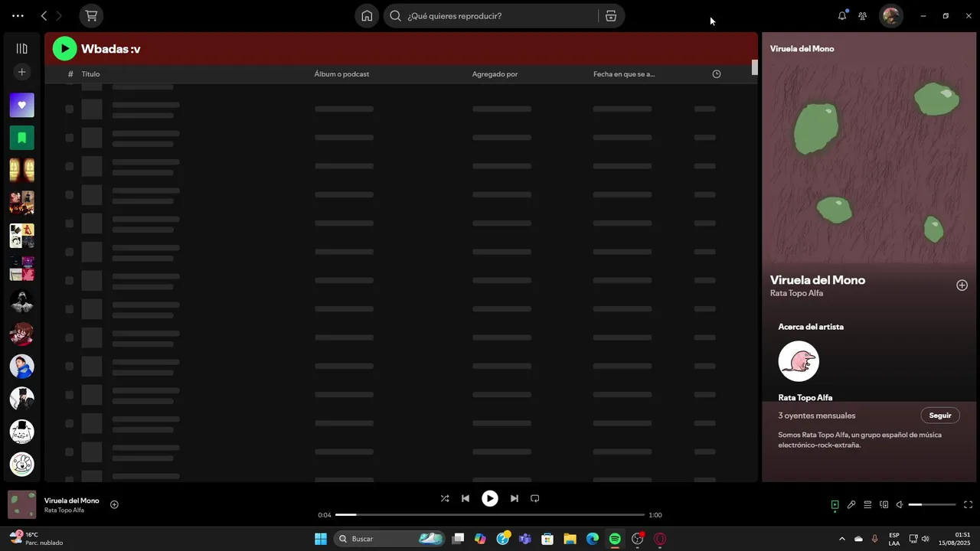This screenshot has width=980, height=551.
Task: Open the friends activity icon
Action: [x=863, y=15]
